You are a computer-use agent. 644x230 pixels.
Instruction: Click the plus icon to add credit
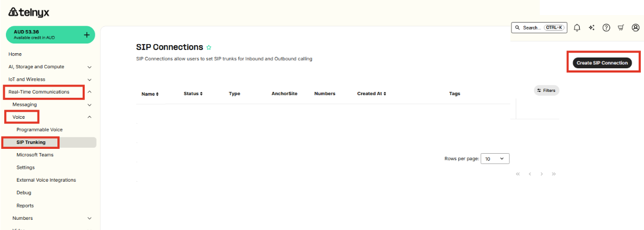pos(87,35)
